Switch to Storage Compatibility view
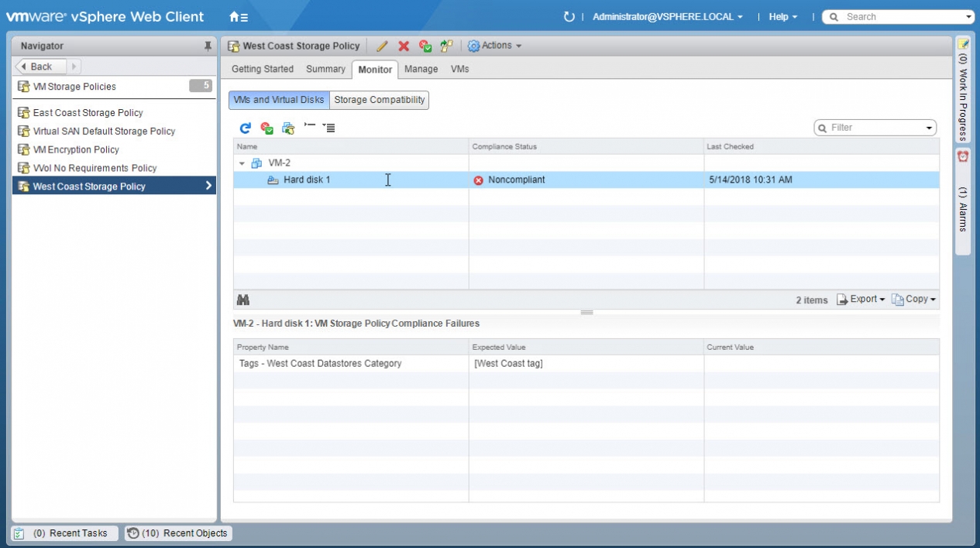980x548 pixels. coord(379,100)
